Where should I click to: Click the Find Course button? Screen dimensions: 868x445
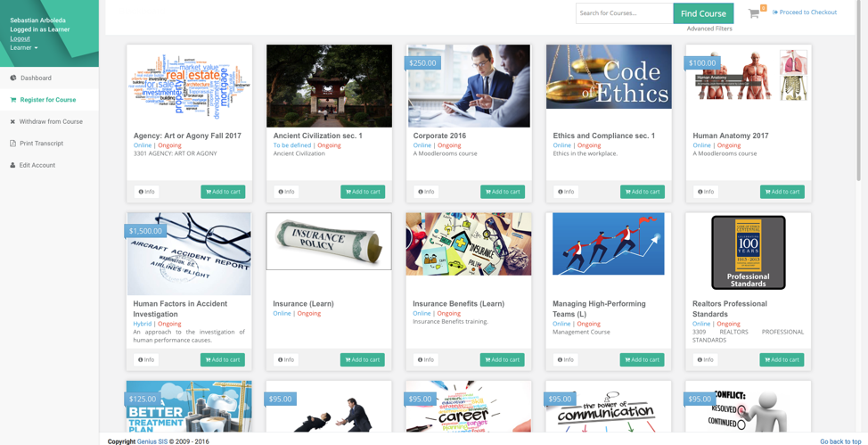point(703,14)
